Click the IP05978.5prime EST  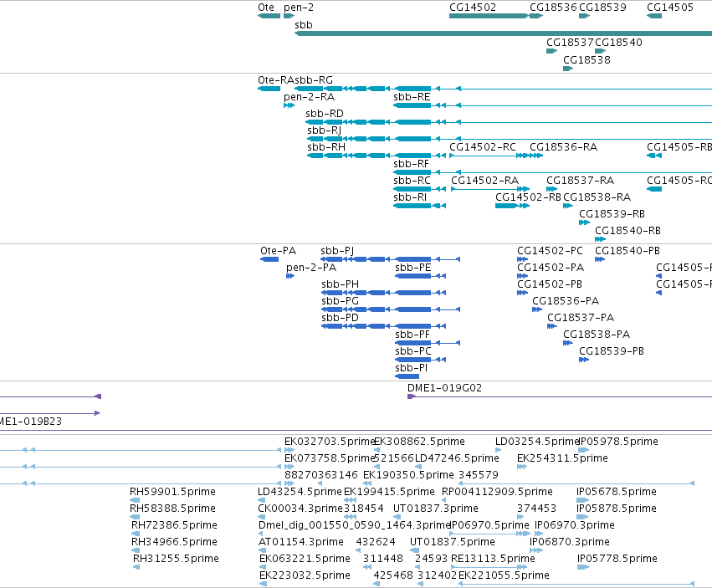pos(583,450)
